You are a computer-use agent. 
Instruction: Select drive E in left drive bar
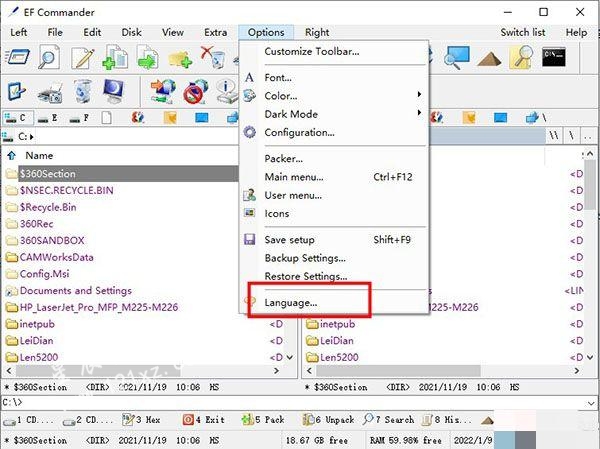coord(50,118)
